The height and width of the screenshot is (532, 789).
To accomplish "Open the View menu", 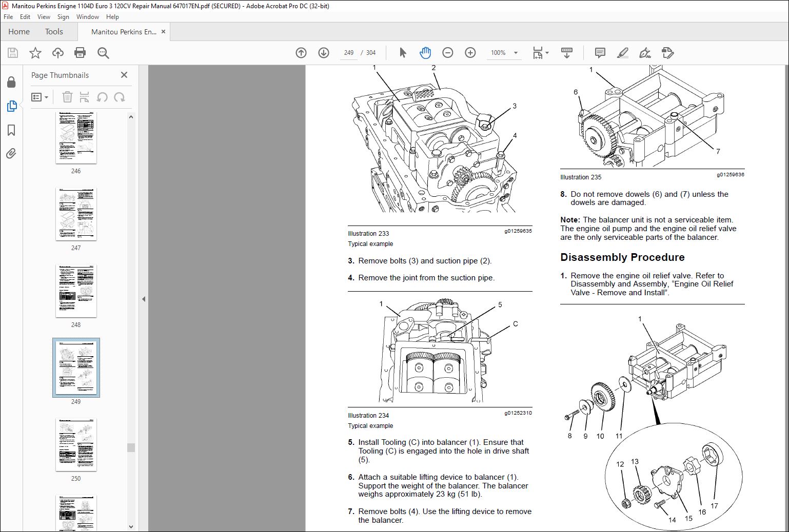I will [x=44, y=17].
